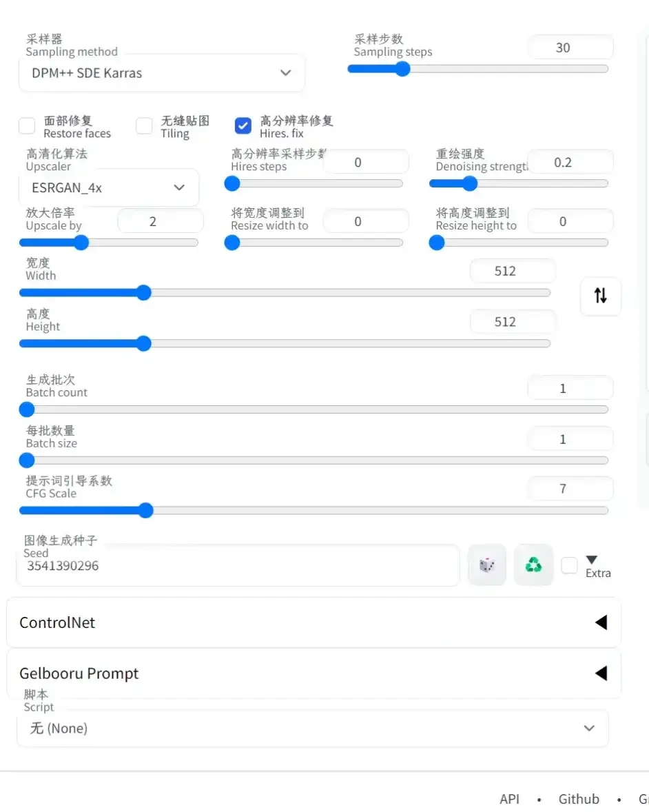Image resolution: width=649 pixels, height=812 pixels.
Task: Open the Script dropdown showing None
Action: [x=312, y=728]
